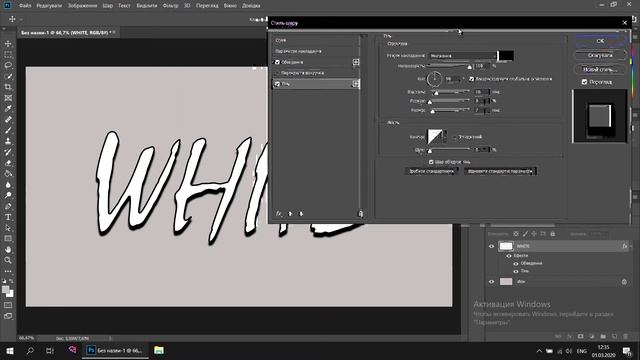Lock transparent pixels icon in Layers panel
The width and height of the screenshot is (640, 360).
point(516,234)
